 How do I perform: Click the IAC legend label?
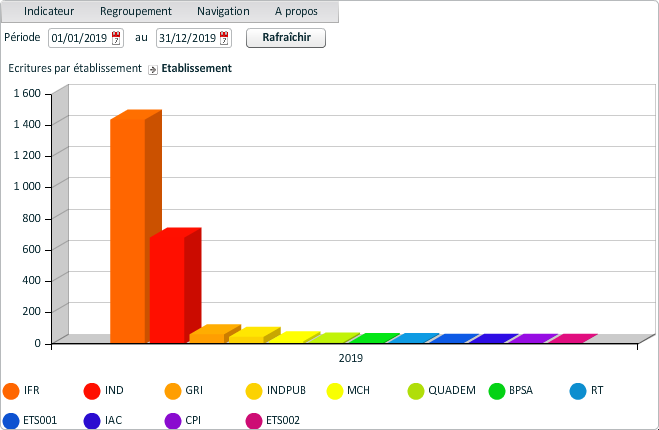[x=113, y=420]
